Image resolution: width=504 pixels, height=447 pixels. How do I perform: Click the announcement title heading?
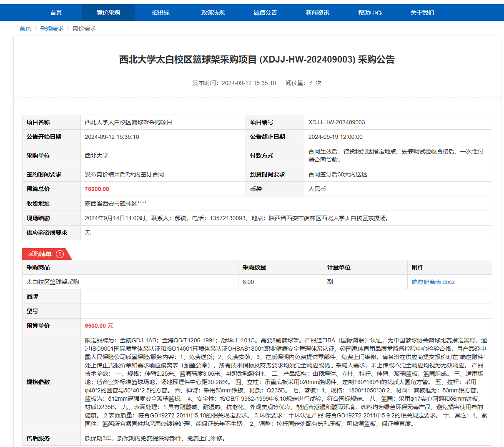click(257, 60)
